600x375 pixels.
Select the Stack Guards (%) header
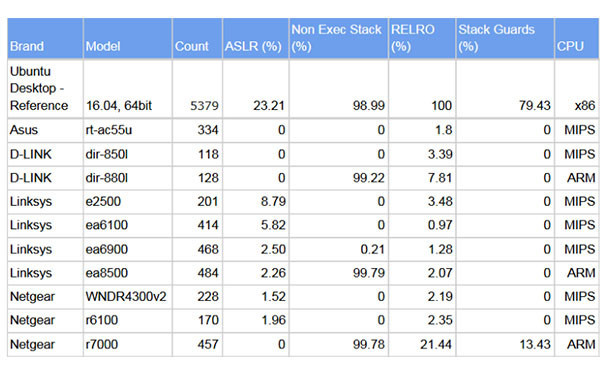click(505, 38)
